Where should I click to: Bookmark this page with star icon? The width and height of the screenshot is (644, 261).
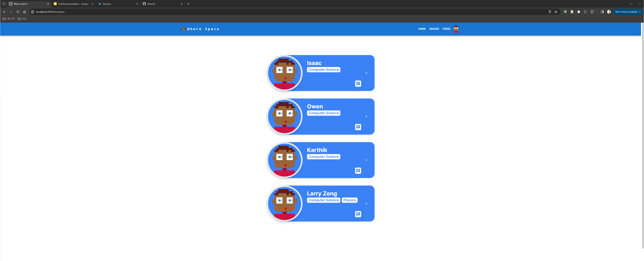coord(556,12)
